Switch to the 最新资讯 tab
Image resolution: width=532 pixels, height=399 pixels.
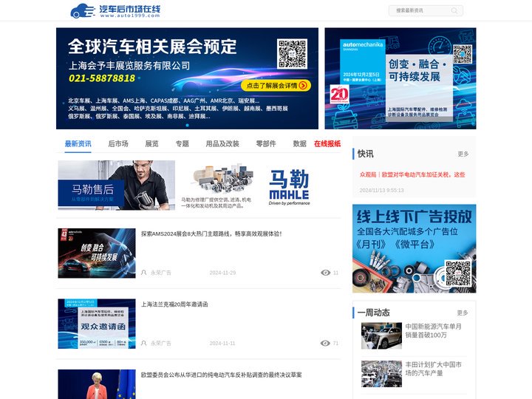[x=78, y=144]
